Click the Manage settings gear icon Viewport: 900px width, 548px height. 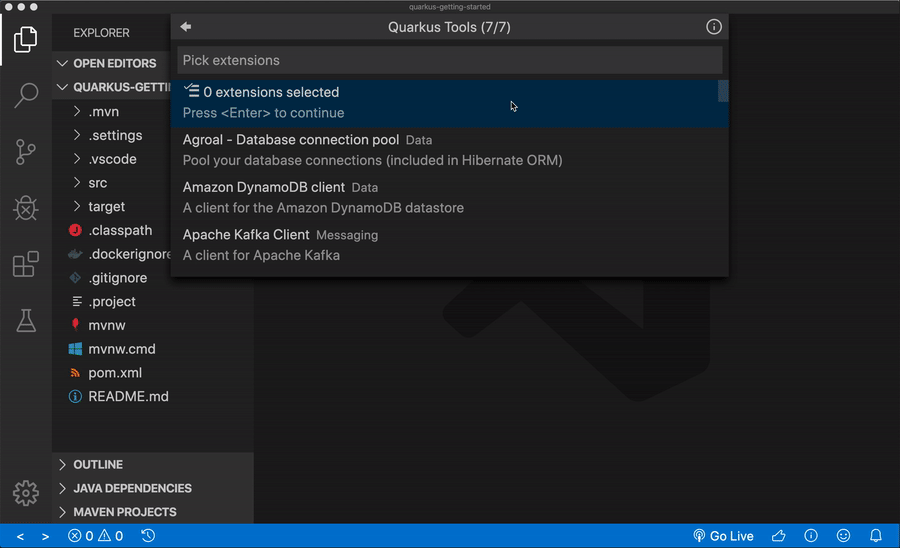pos(26,493)
